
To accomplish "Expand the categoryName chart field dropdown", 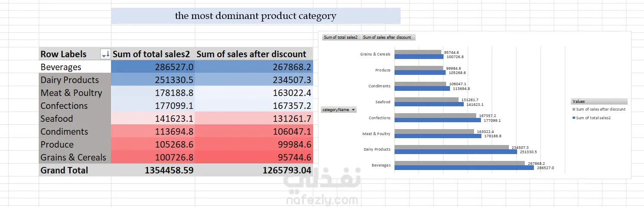I will pyautogui.click(x=354, y=110).
